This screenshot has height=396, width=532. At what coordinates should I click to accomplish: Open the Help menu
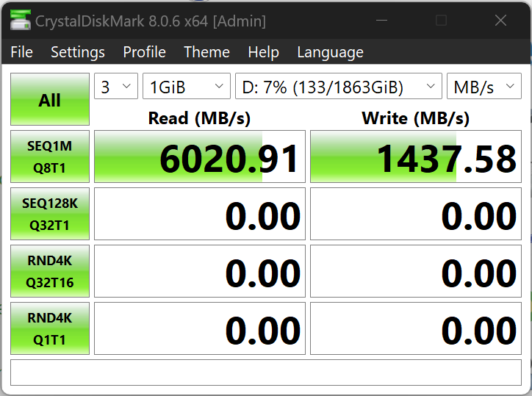[x=263, y=52]
